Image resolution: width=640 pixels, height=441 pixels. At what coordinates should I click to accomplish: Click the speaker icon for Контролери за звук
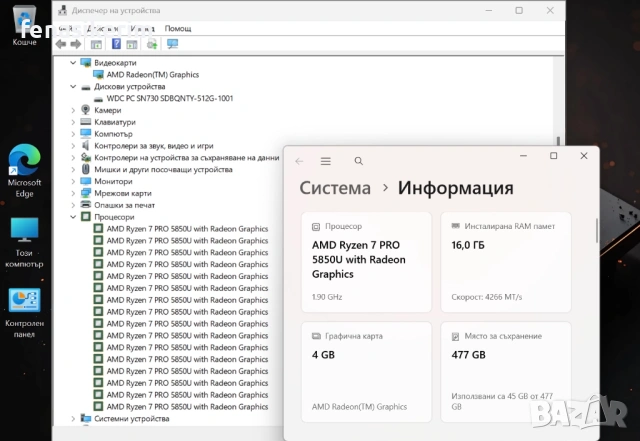[86, 145]
